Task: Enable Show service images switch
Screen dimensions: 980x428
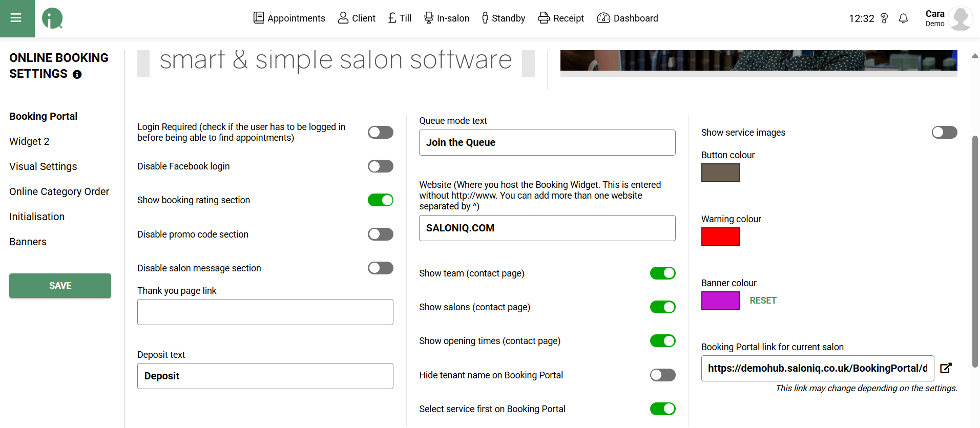Action: click(944, 133)
